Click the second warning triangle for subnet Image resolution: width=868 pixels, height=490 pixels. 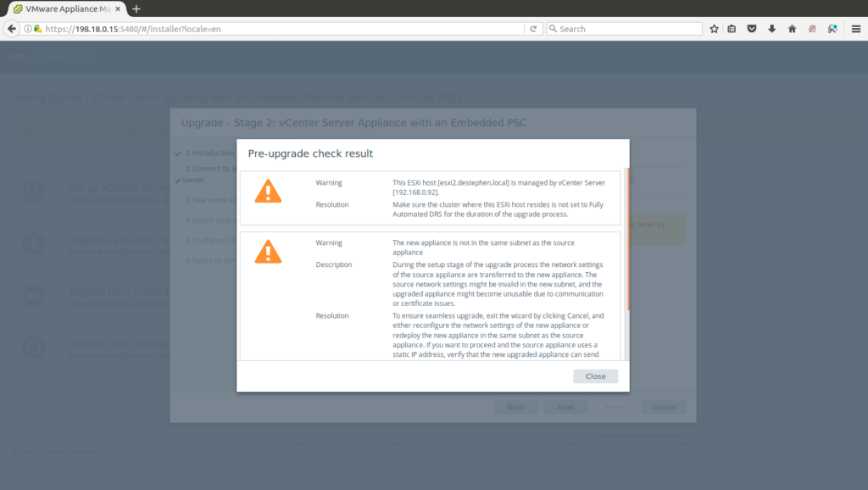coord(268,252)
